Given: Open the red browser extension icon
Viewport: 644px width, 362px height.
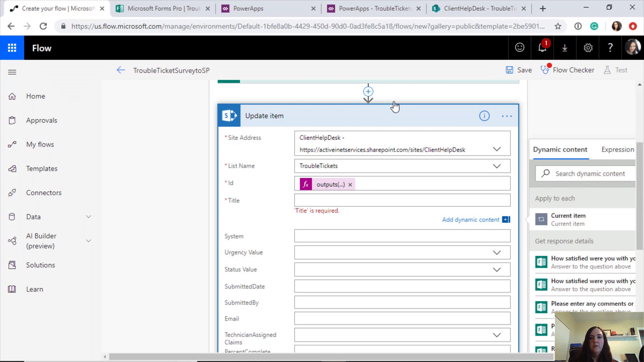Looking at the screenshot, I should click(633, 26).
